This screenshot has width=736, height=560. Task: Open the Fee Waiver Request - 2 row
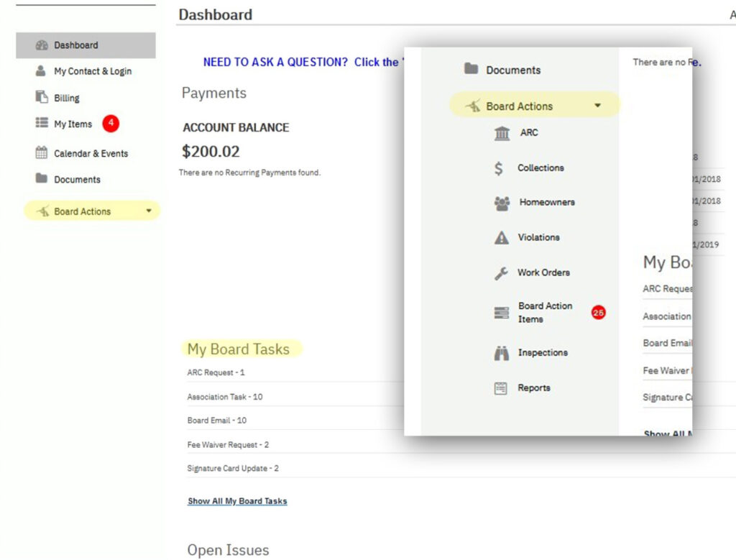pos(228,444)
